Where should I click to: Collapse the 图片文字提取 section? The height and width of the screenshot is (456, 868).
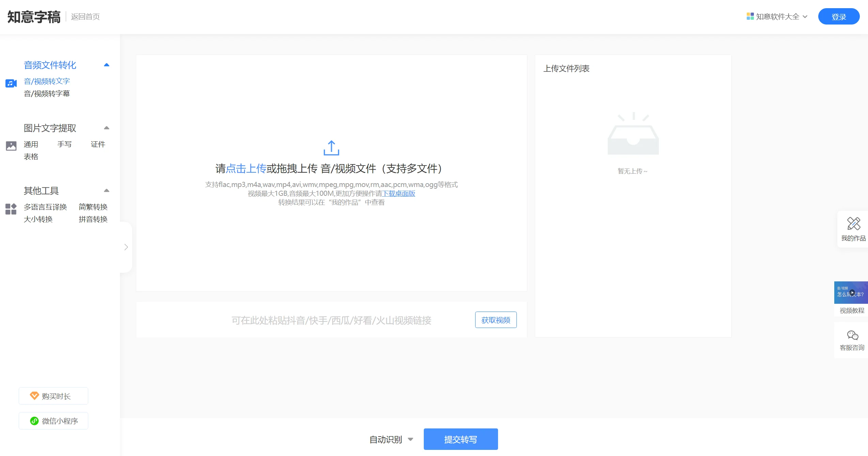107,128
